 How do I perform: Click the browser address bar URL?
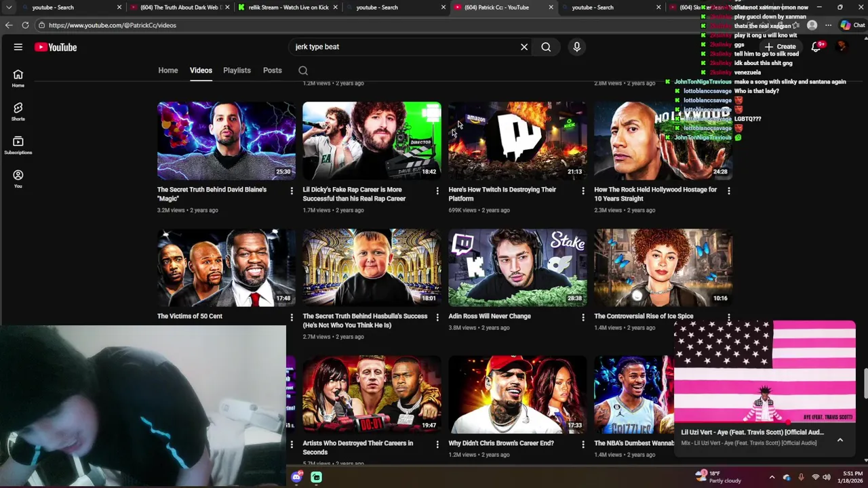(x=113, y=25)
